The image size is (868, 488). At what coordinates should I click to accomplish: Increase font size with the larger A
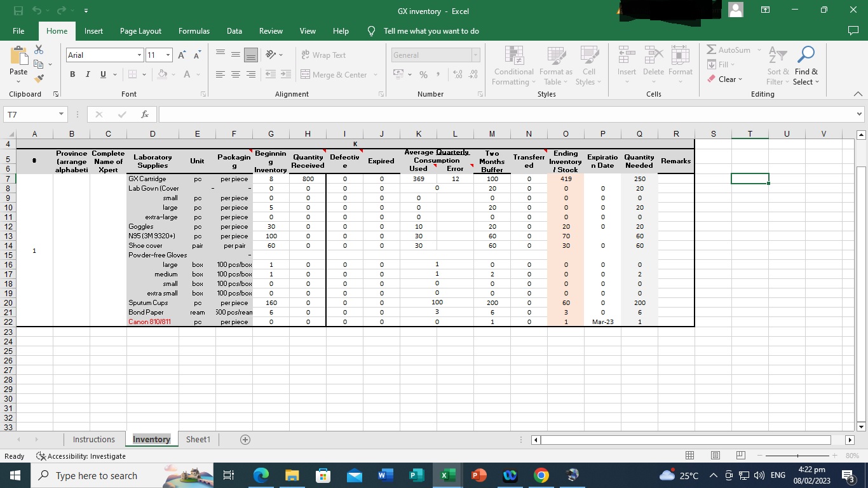point(182,55)
